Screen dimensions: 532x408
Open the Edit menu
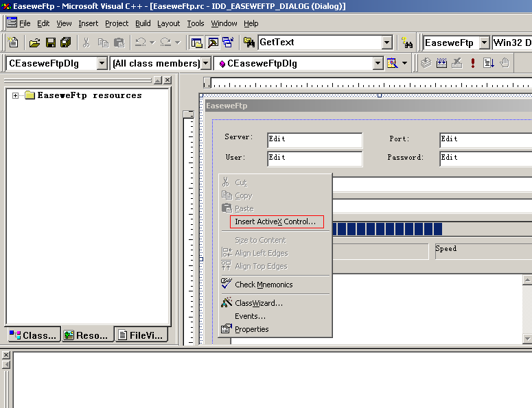[43, 23]
